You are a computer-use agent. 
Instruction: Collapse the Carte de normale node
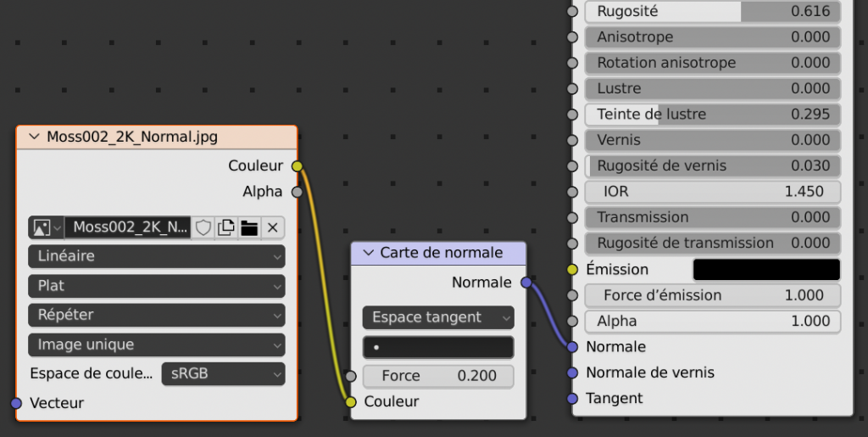pyautogui.click(x=369, y=253)
